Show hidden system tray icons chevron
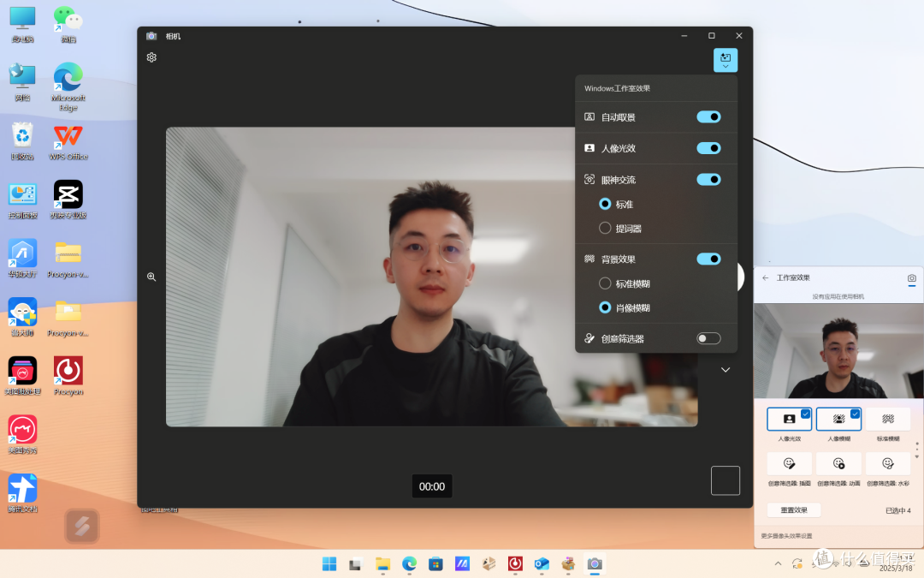 [778, 563]
